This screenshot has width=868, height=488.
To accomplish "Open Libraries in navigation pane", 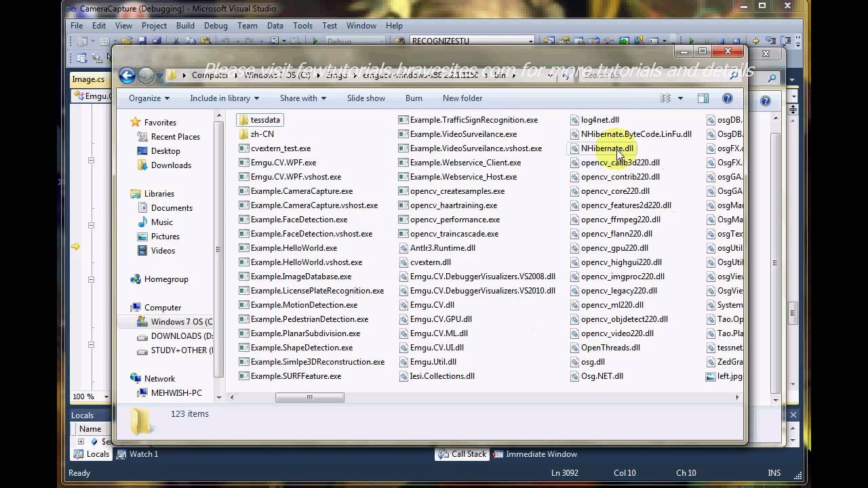I will pyautogui.click(x=152, y=194).
